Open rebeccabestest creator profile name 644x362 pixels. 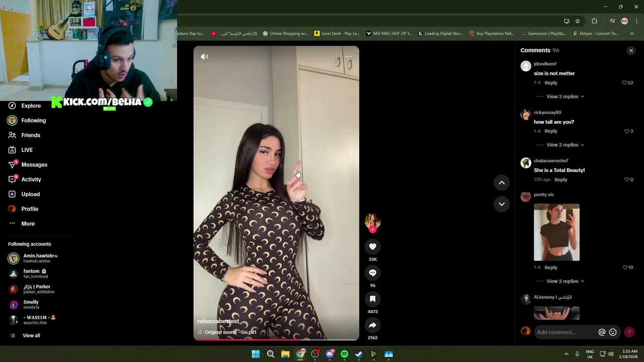[218, 321]
